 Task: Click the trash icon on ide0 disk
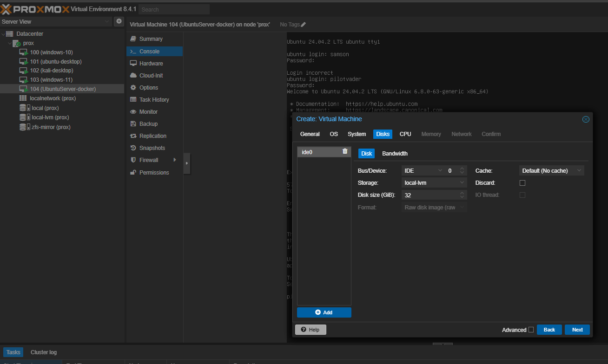point(345,151)
